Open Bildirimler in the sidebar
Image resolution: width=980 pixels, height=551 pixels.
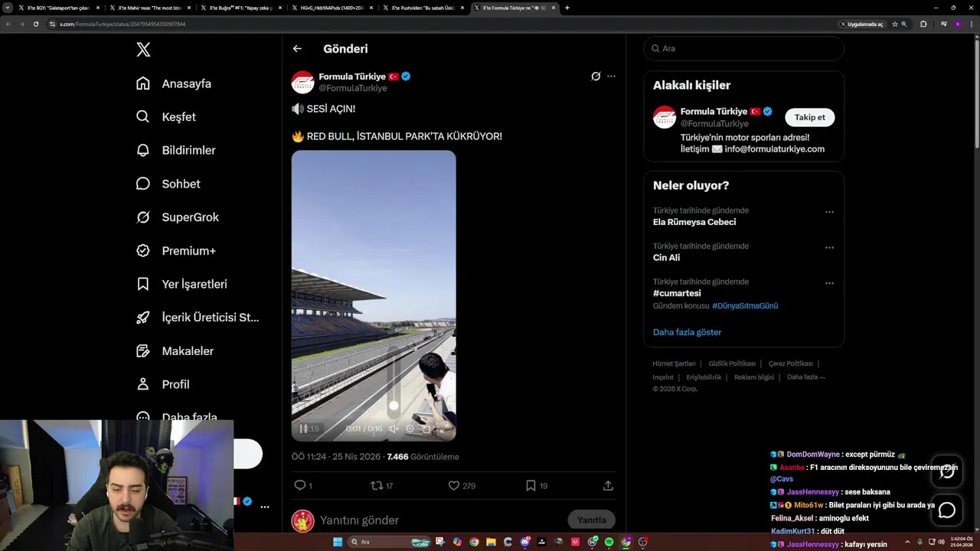pos(175,150)
